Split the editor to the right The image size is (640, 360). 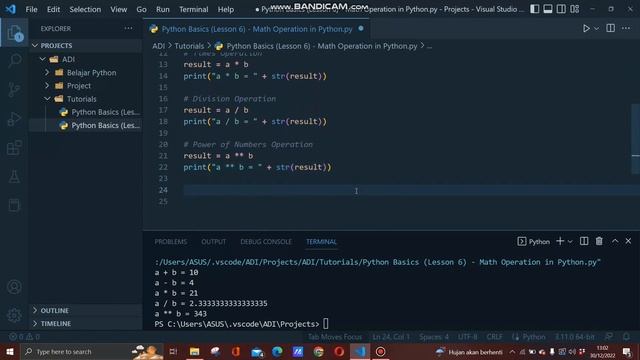(x=611, y=28)
